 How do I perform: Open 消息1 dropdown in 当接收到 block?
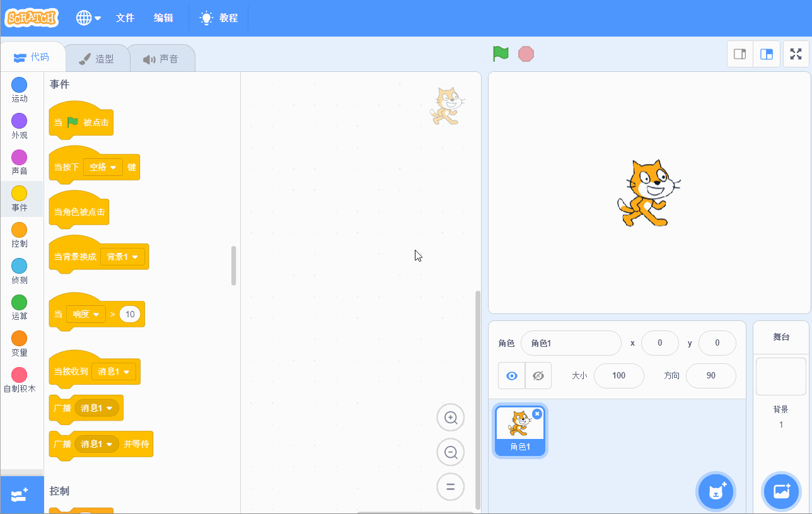pos(114,371)
